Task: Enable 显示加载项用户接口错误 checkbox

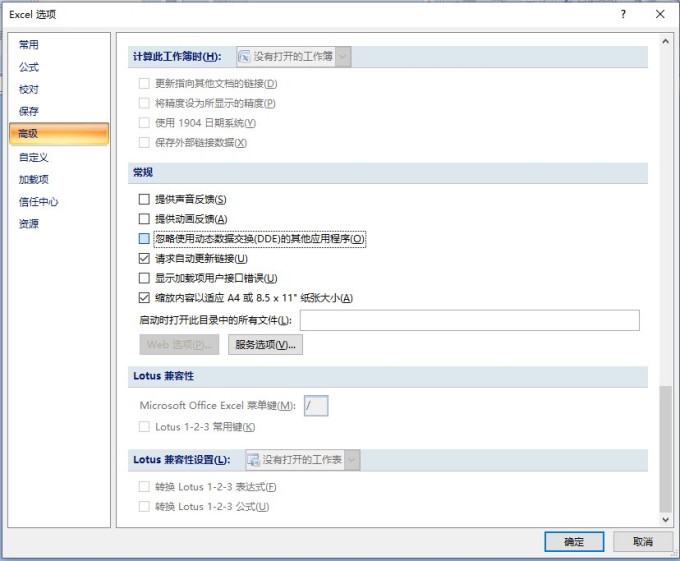Action: [x=144, y=278]
